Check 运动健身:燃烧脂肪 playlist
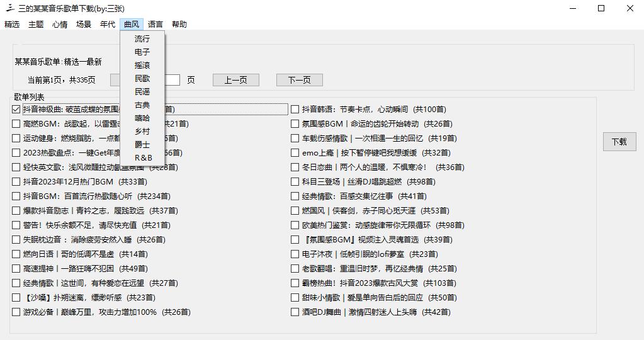 (16, 139)
